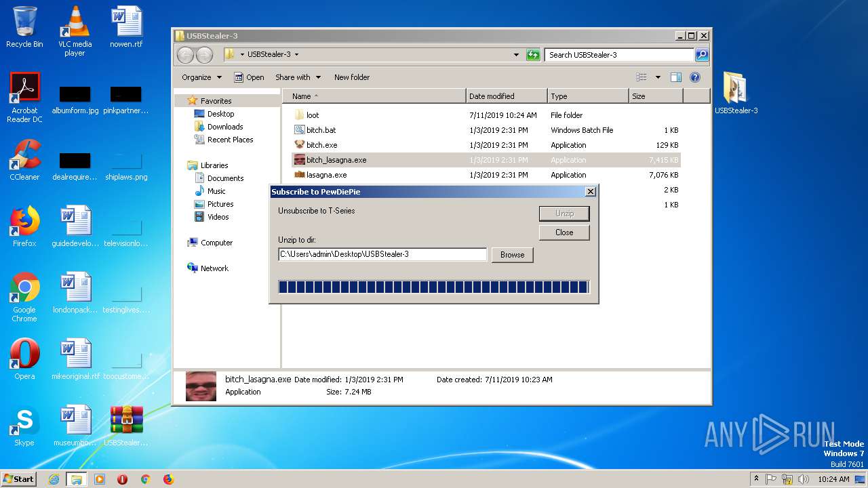Open mikeoriginal.rtf desktop file
The width and height of the screenshot is (868, 488).
[x=75, y=359]
